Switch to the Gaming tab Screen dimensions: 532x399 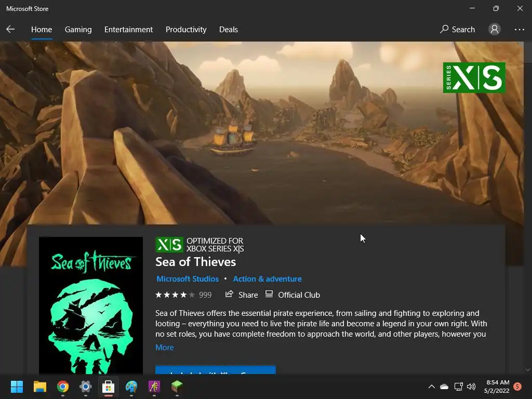[x=78, y=30]
